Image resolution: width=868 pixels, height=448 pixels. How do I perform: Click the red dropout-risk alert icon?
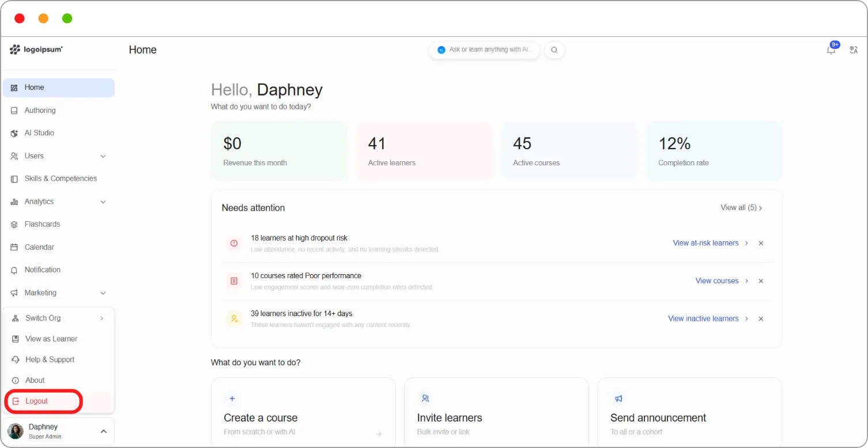234,244
